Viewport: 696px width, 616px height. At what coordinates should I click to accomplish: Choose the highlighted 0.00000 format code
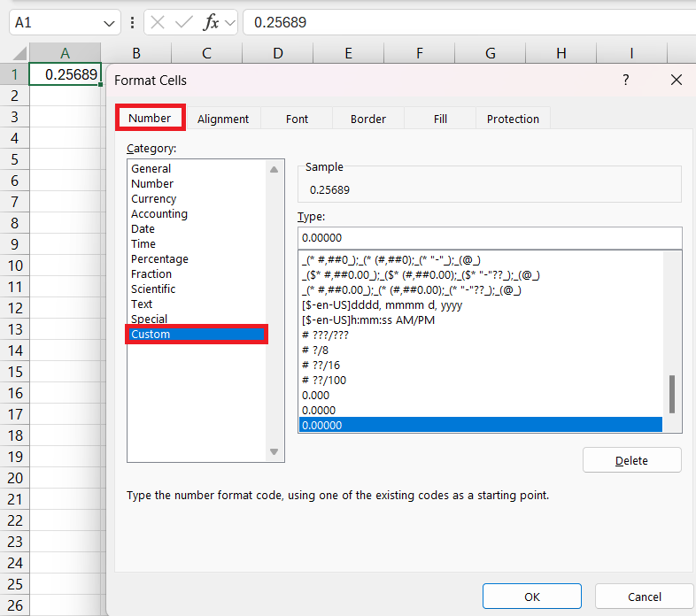[x=481, y=425]
